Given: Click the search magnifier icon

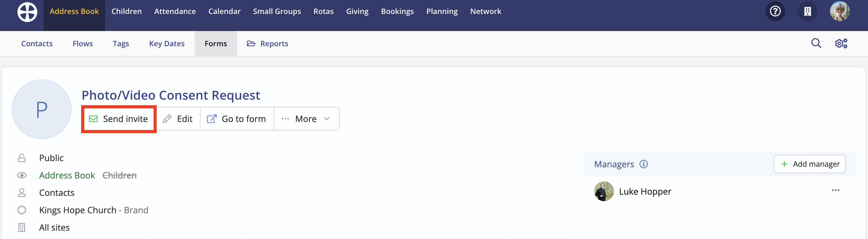Looking at the screenshot, I should (x=816, y=43).
